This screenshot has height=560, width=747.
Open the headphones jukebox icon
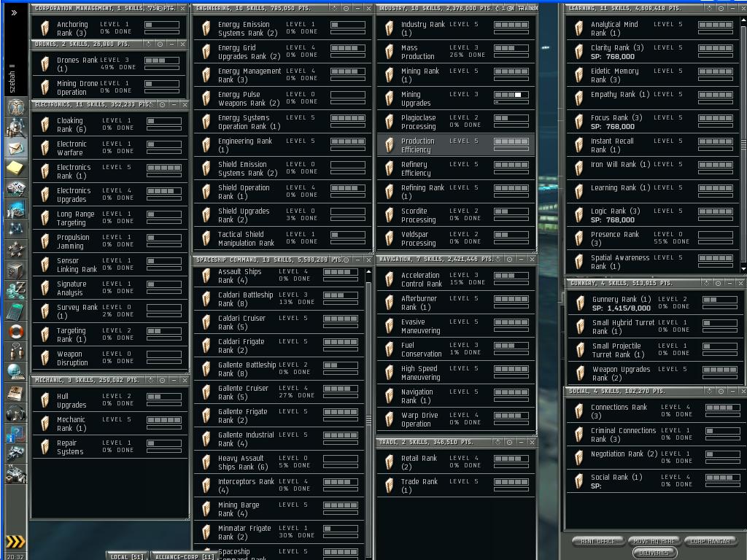(x=16, y=413)
